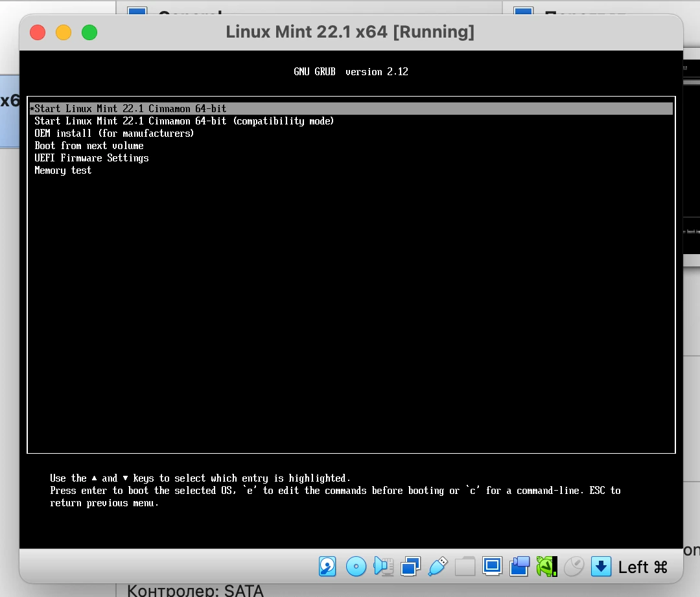Open the network adapter status icon

point(411,567)
